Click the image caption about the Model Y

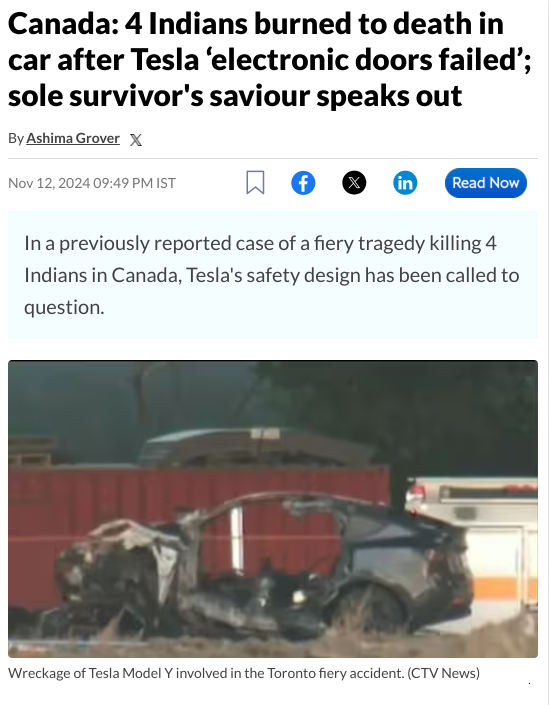244,673
